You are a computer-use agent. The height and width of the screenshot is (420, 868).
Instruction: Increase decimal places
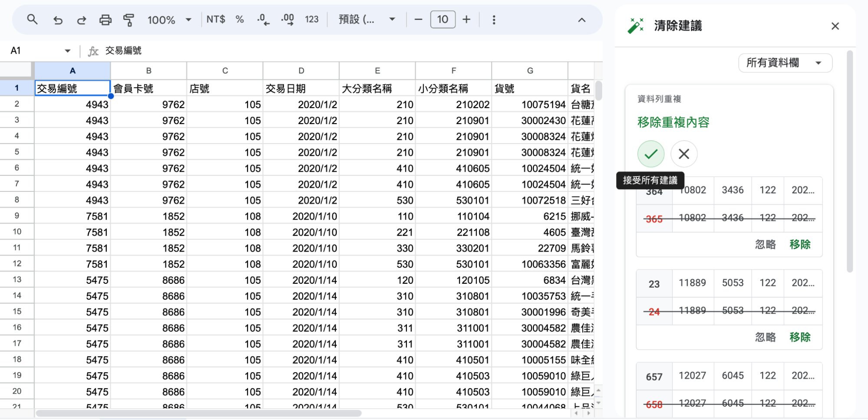pos(287,20)
